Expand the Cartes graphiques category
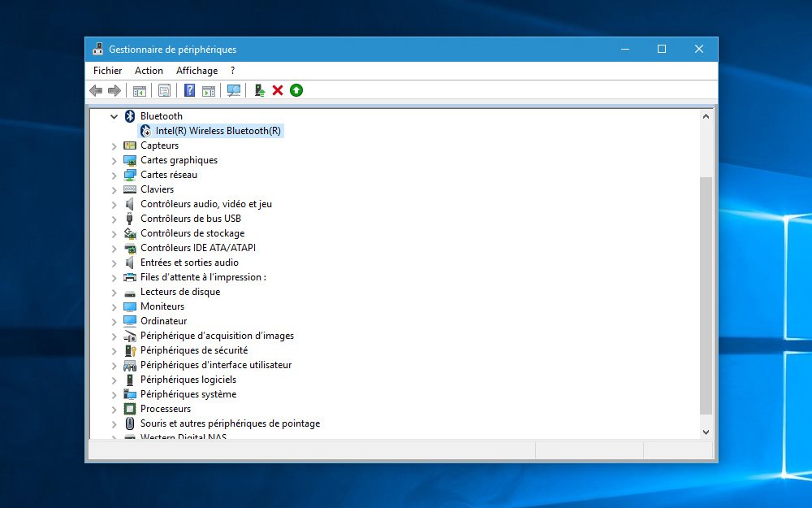The height and width of the screenshot is (508, 812). click(x=114, y=160)
